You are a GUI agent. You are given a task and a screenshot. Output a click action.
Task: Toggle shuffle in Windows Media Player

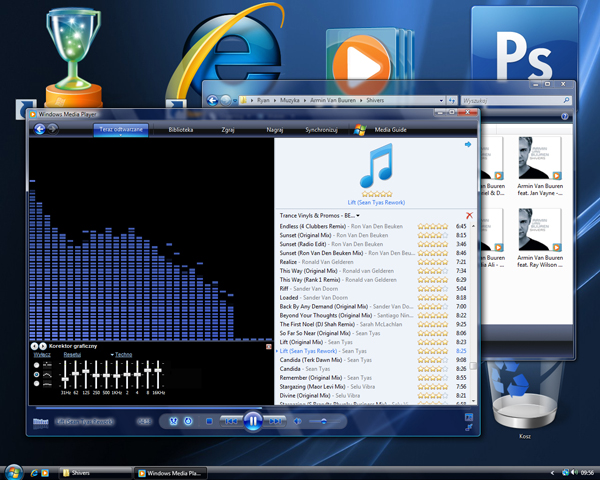coord(173,421)
